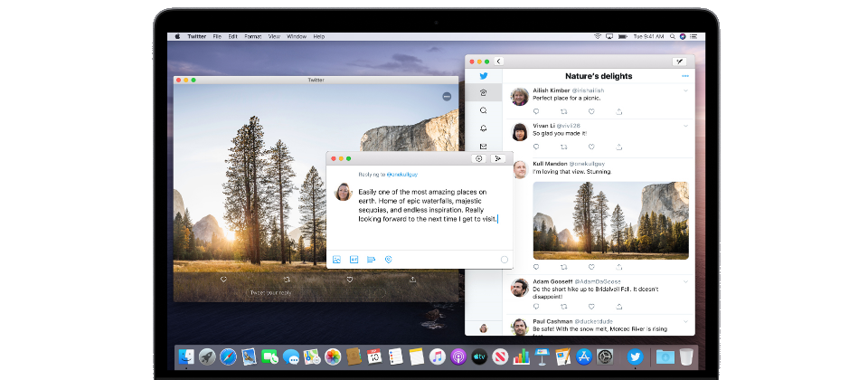
Task: Open the Home timeline from the sidebar
Action: pos(483,93)
